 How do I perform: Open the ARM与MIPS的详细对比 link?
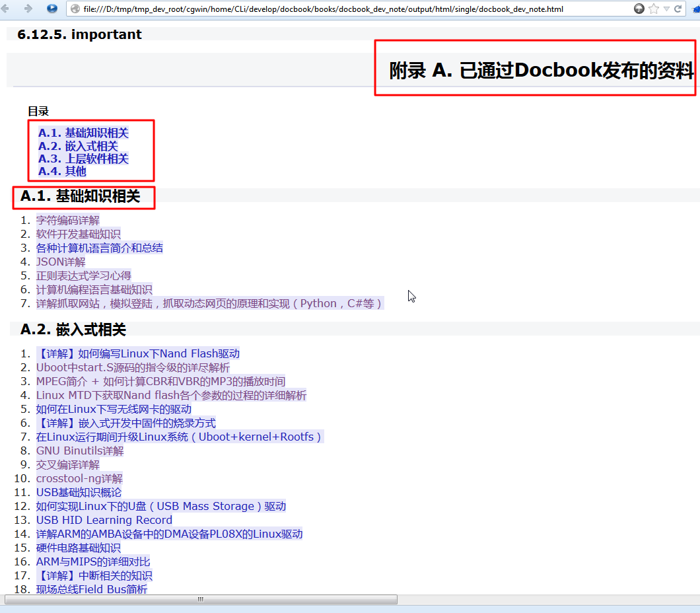pos(93,561)
